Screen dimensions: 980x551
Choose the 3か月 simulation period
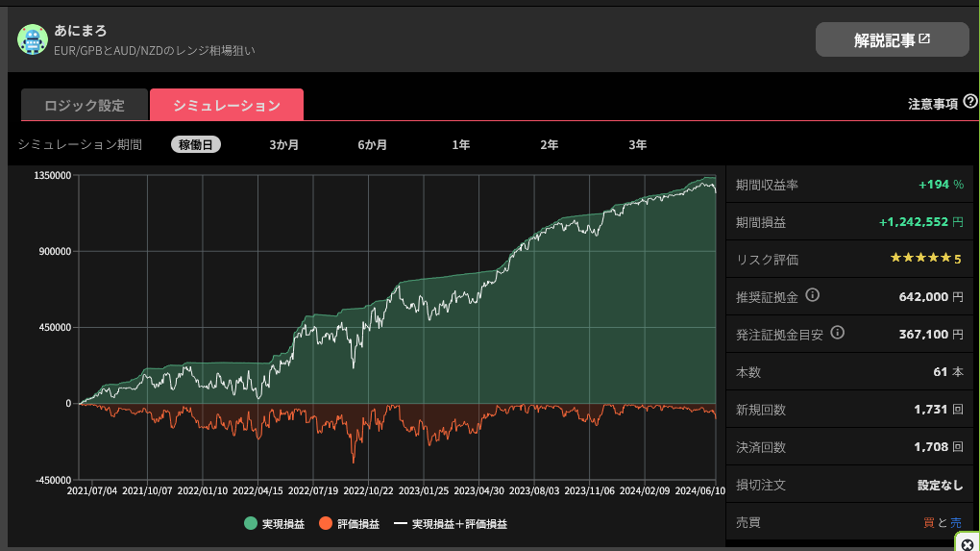pyautogui.click(x=283, y=145)
